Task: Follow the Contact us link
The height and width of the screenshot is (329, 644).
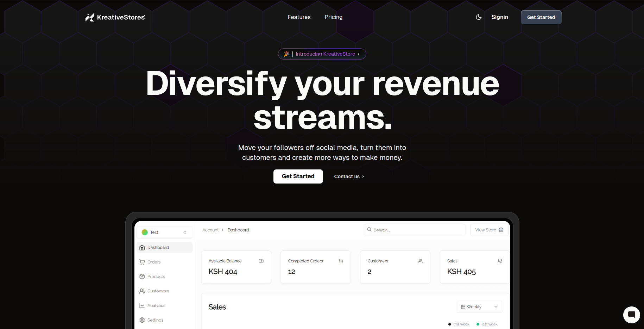Action: (348, 176)
